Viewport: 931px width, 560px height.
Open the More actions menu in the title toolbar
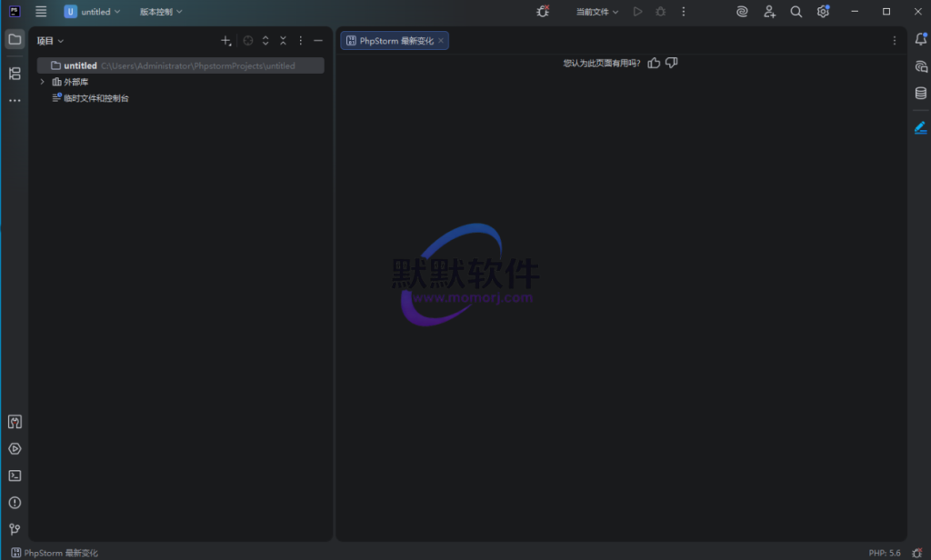684,11
